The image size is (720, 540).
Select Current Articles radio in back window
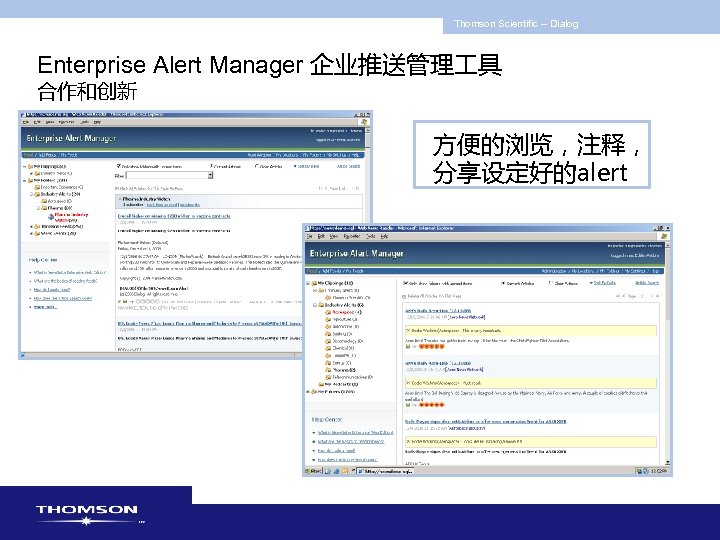click(211, 166)
